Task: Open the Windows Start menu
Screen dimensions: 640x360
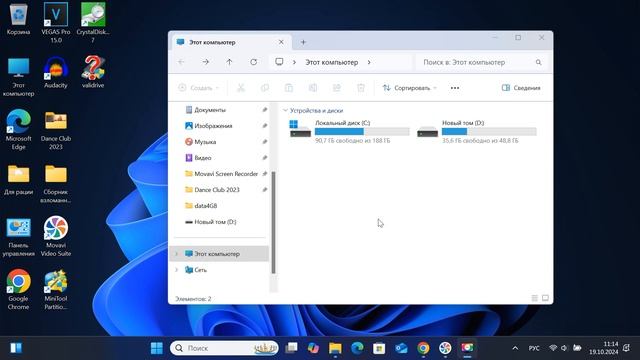Action: [157, 348]
